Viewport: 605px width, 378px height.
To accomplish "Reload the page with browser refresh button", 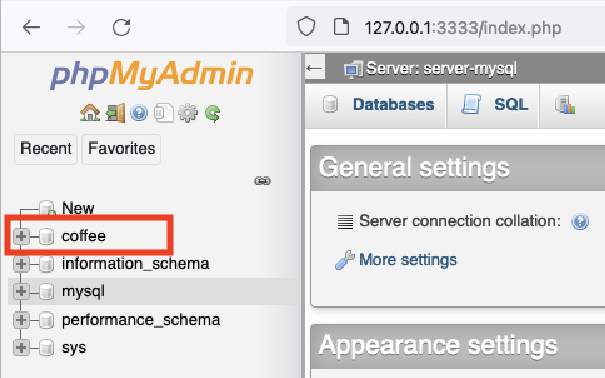I will coord(121,27).
